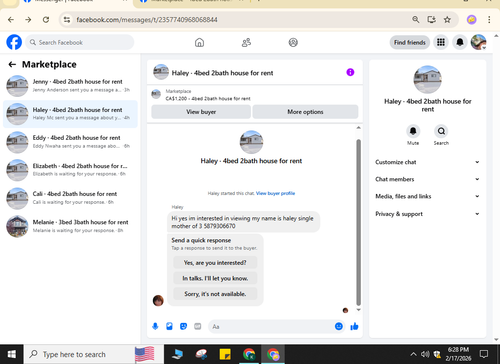
Task: Open the notifications bell in header
Action: (460, 42)
